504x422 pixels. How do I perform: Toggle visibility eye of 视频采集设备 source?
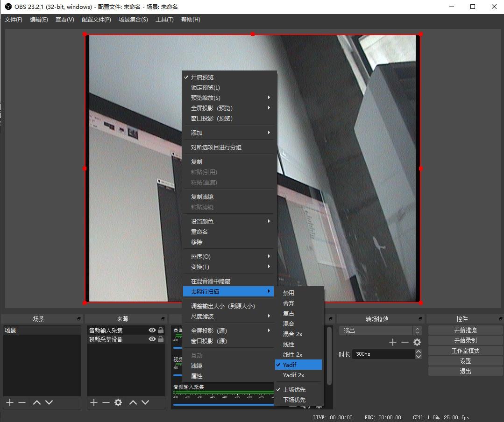[152, 339]
